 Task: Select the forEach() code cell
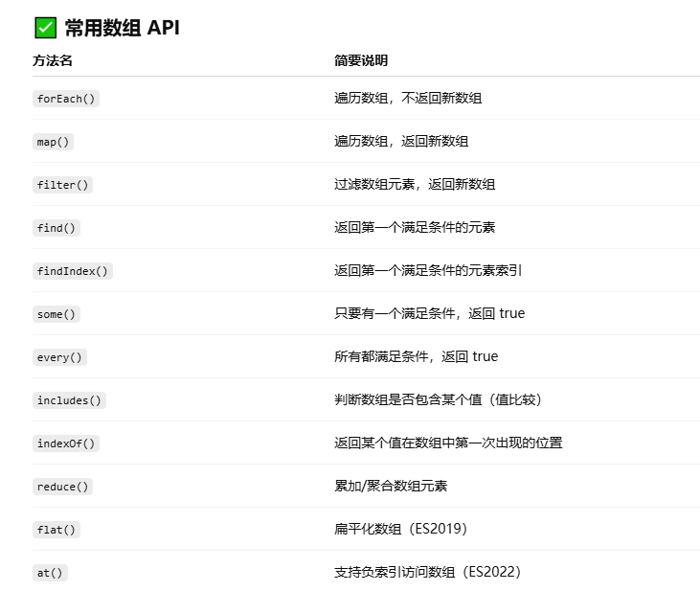(66, 99)
